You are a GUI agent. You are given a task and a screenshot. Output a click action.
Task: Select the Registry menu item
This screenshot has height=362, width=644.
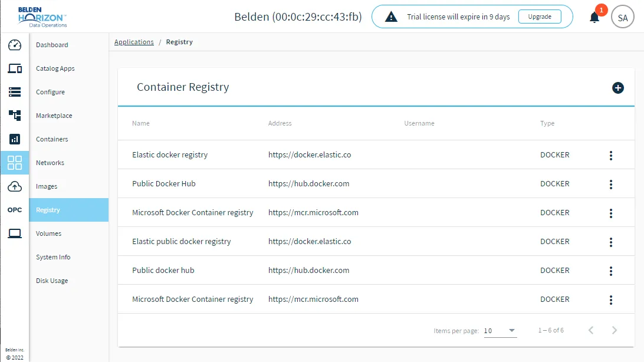68,210
